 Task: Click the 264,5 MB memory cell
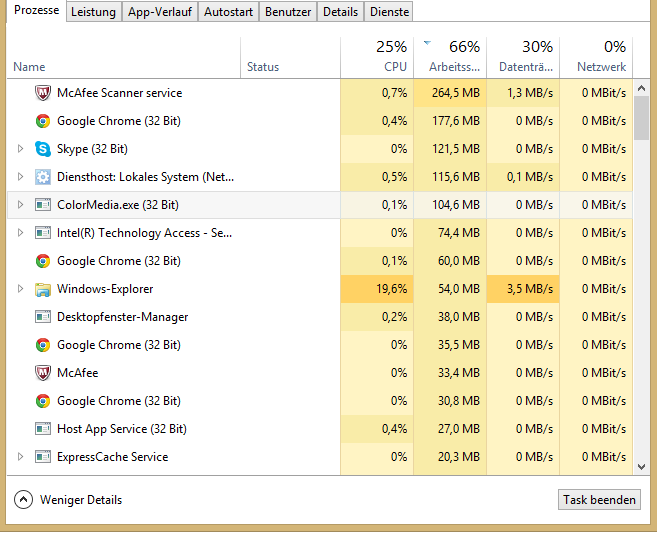coord(450,93)
